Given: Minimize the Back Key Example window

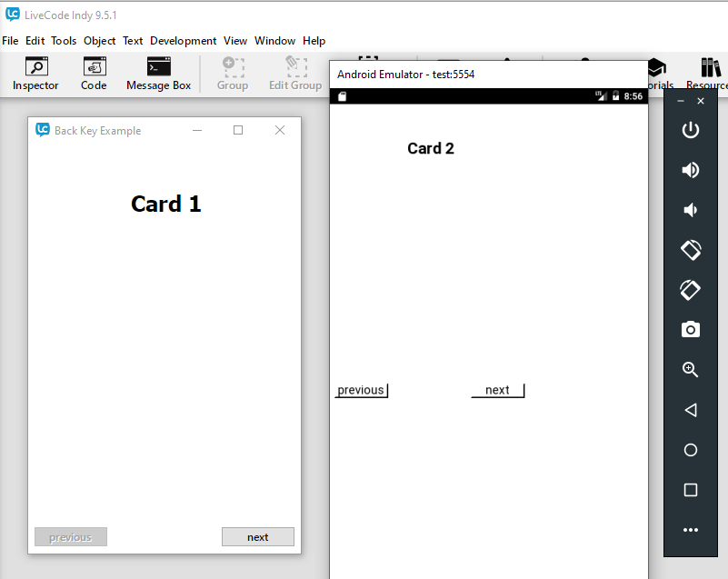Looking at the screenshot, I should coord(197,130).
